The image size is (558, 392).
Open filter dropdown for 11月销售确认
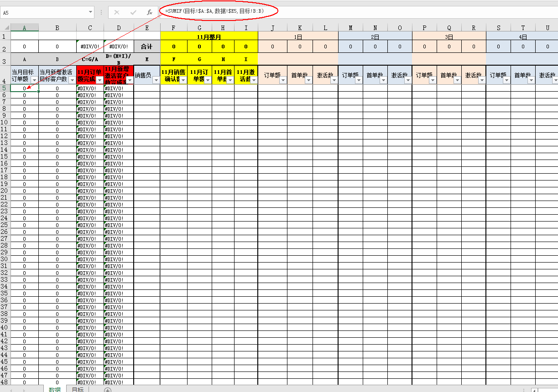(183, 80)
